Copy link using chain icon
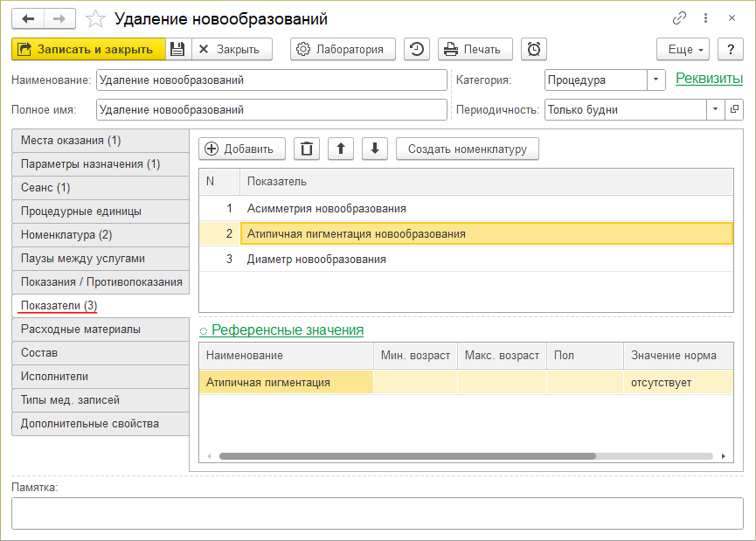Image resolution: width=756 pixels, height=541 pixels. tap(679, 17)
